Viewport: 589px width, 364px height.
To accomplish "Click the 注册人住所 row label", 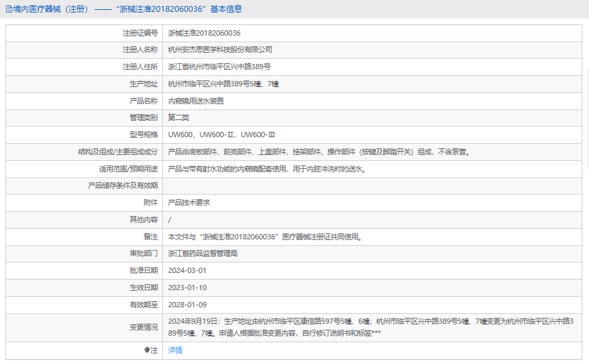I will (140, 67).
